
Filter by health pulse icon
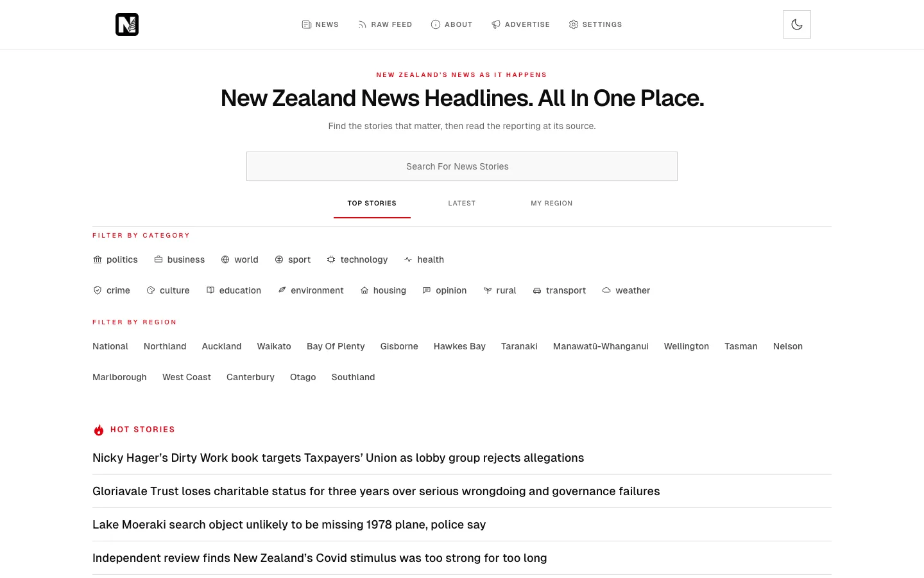tap(408, 259)
